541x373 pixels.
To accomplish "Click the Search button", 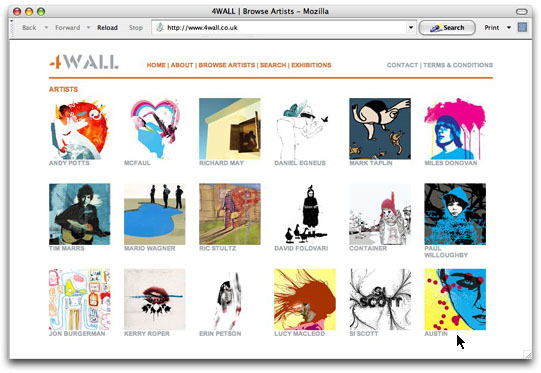I will 447,28.
